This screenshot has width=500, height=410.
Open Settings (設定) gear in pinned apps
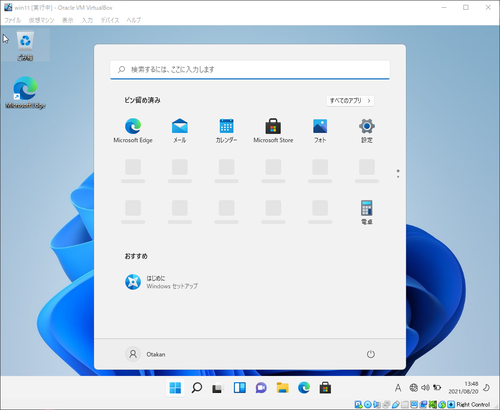tap(367, 131)
